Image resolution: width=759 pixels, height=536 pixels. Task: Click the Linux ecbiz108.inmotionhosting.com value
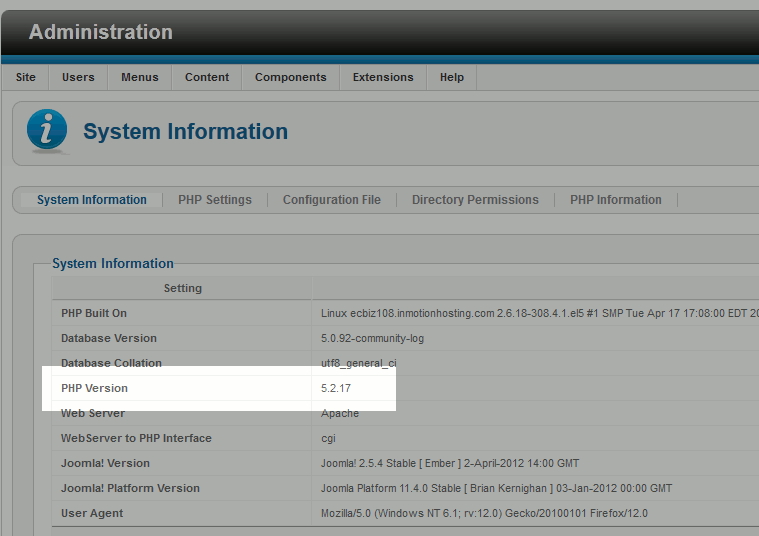pyautogui.click(x=539, y=313)
